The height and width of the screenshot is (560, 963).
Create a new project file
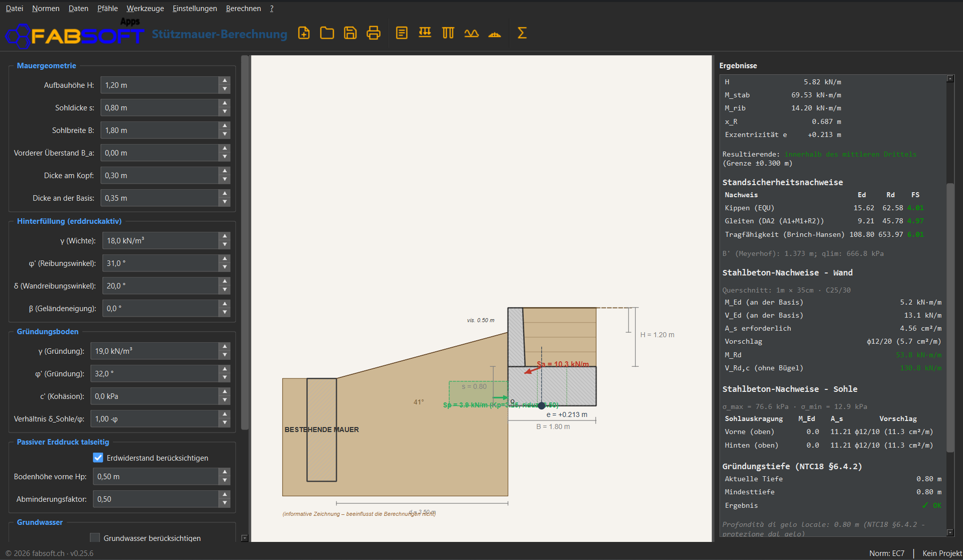304,33
